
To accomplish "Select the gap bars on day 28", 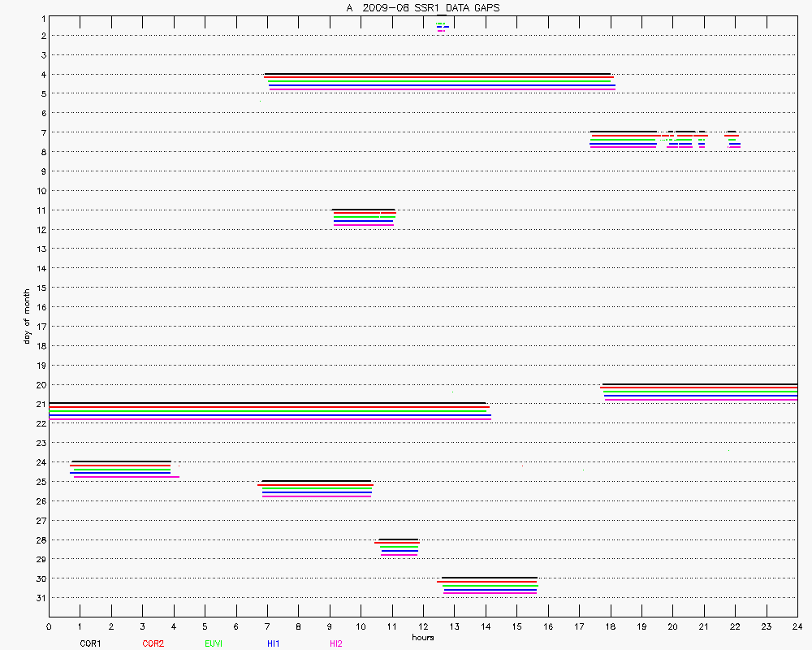I will pos(398,547).
